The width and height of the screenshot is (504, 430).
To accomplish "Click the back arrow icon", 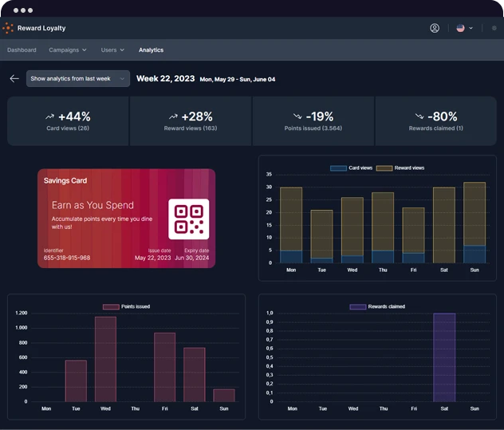I will click(x=14, y=79).
